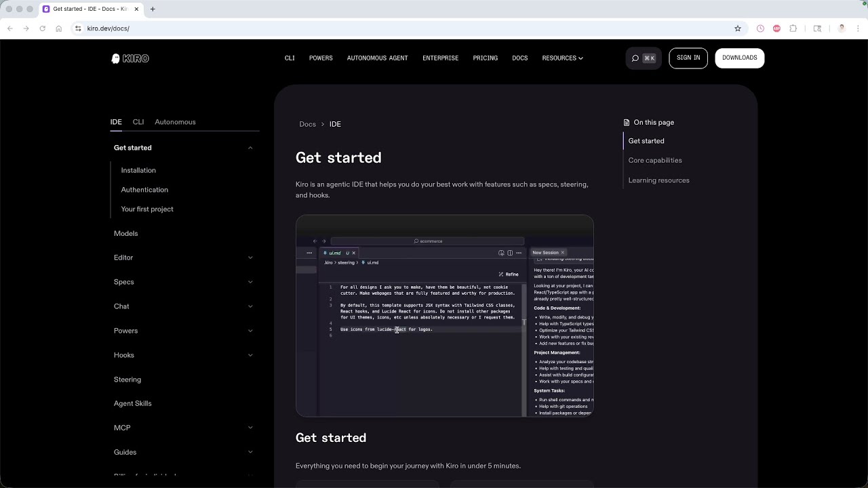Open CLI in the top navigation

[290, 58]
